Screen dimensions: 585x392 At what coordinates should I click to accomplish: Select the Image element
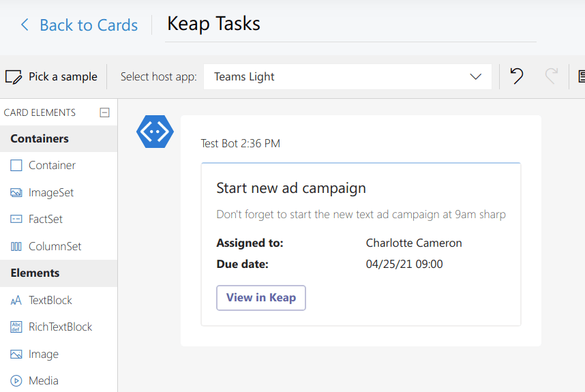coord(59,354)
